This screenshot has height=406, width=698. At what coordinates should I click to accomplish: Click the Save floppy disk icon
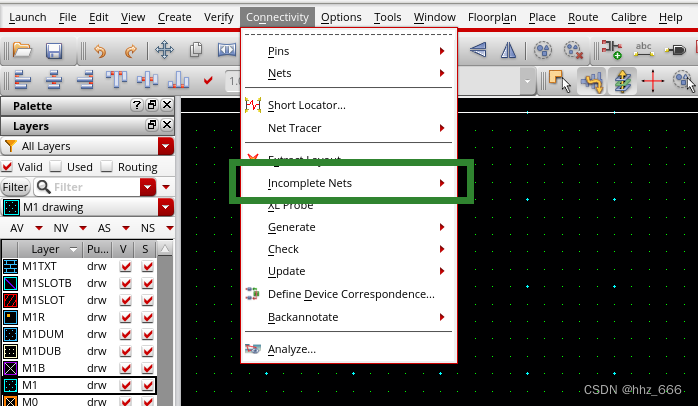tap(54, 51)
